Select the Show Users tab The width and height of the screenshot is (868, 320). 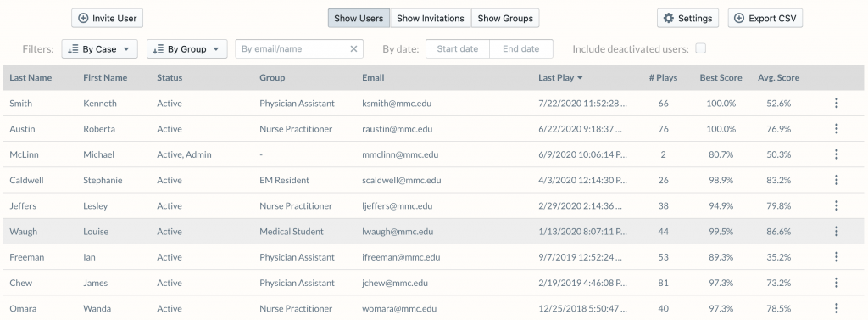click(x=359, y=19)
